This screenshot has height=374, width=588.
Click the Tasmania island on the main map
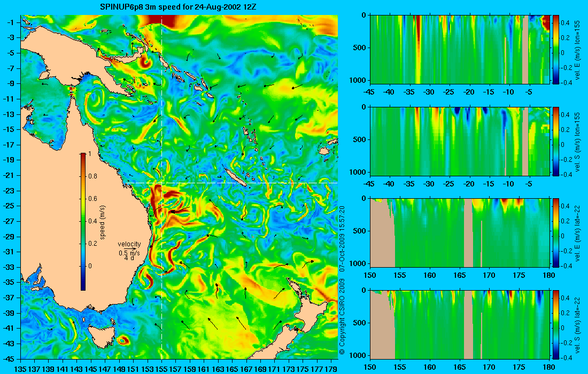(x=100, y=336)
